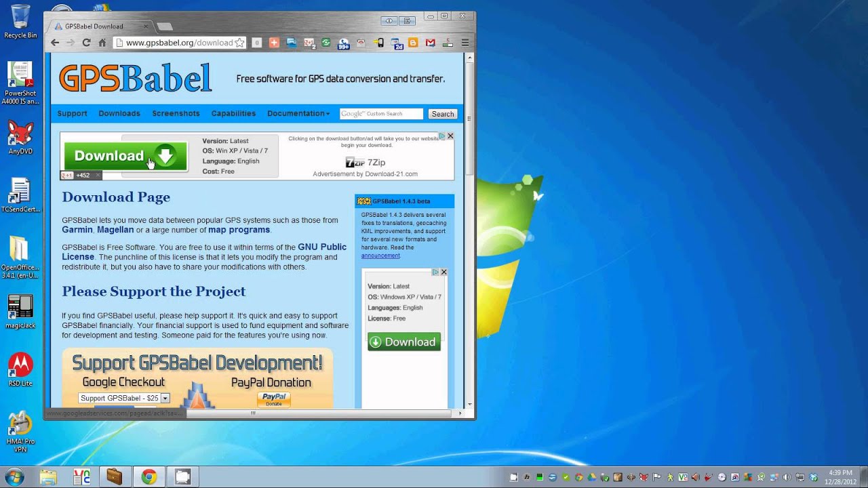Open Recycle Bin desktop icon

20,21
